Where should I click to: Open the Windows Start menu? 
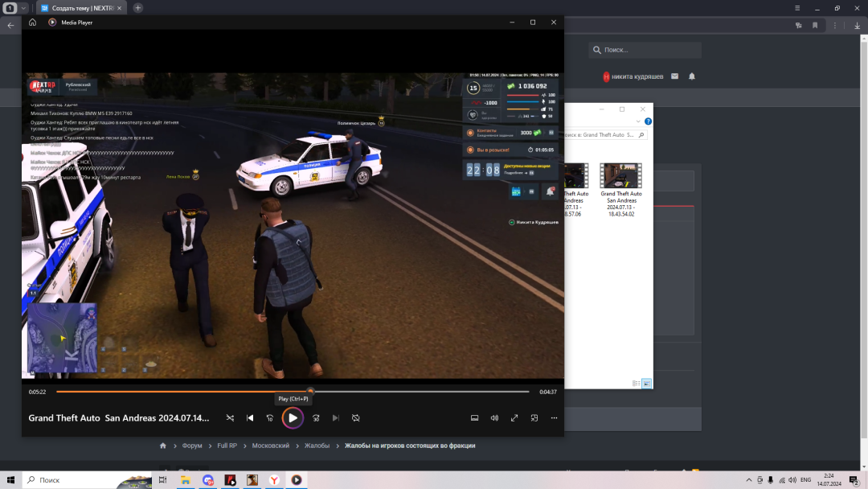pyautogui.click(x=10, y=480)
